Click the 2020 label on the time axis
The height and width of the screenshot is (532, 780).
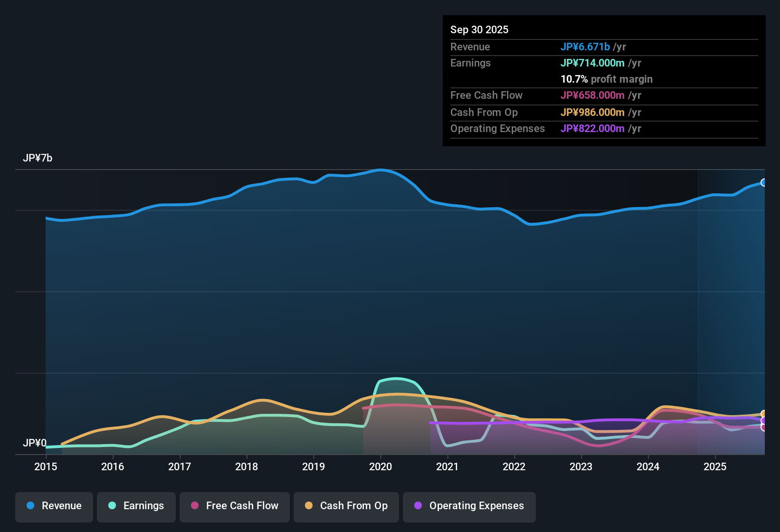click(x=381, y=467)
